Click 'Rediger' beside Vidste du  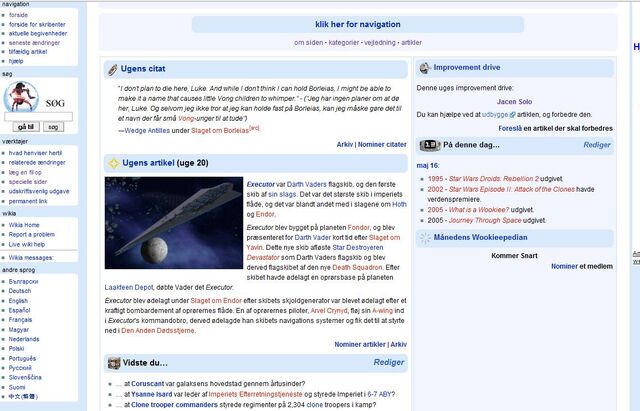[x=389, y=362]
